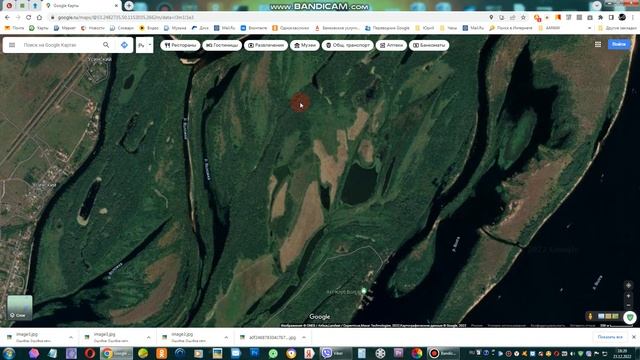Open the Другие закладки folder
The image size is (640, 360).
617,28
